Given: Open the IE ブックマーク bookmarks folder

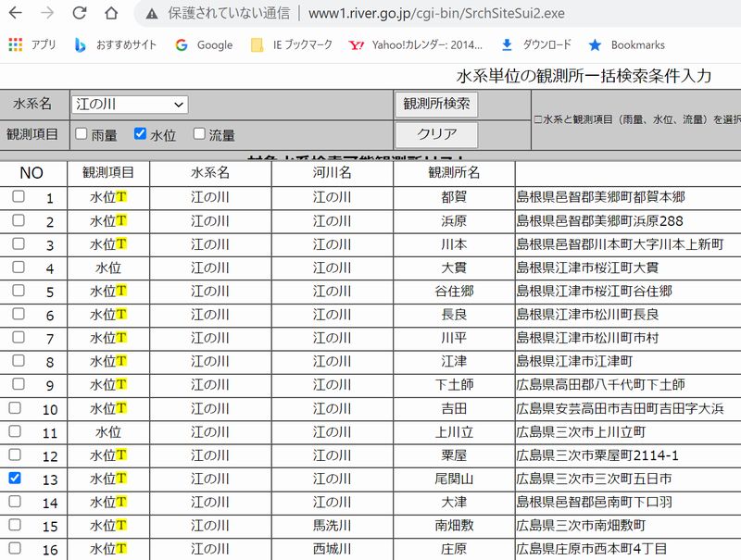Looking at the screenshot, I should (292, 44).
